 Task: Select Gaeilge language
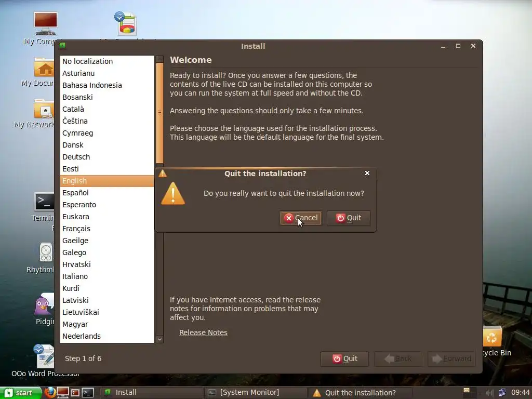[x=107, y=241]
